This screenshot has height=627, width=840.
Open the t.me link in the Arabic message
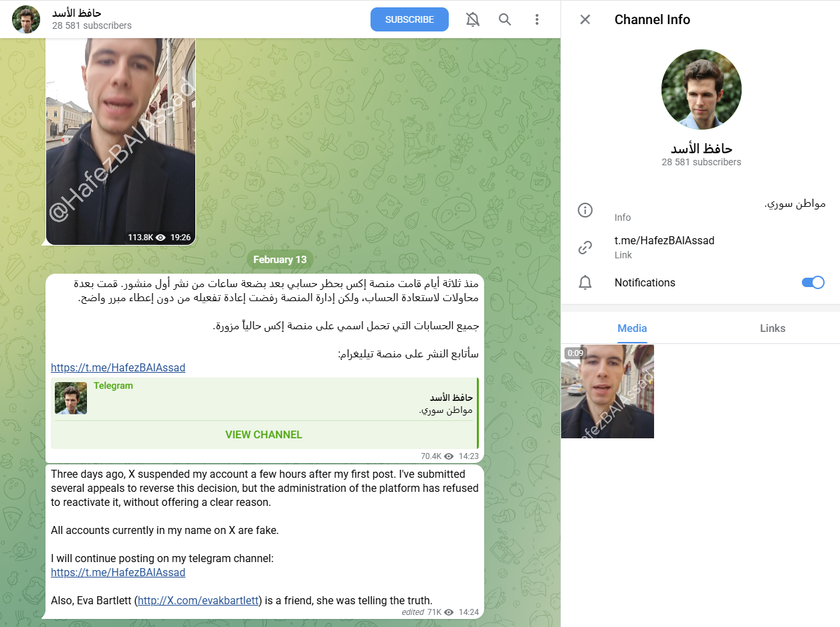coord(118,367)
